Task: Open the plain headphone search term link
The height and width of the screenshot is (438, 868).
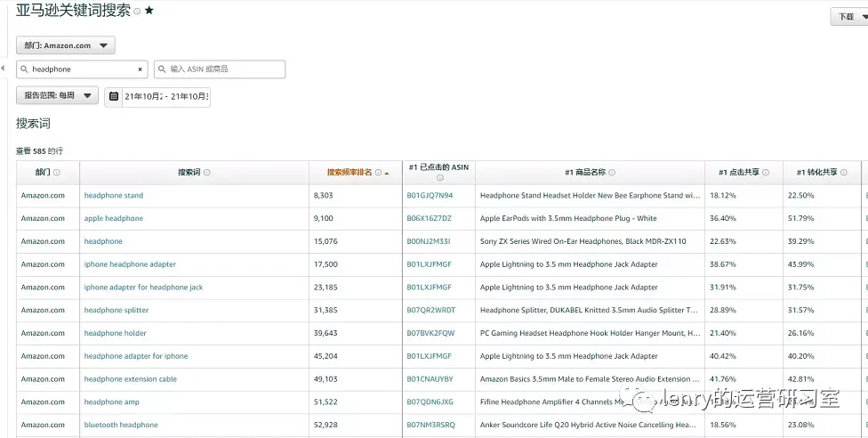Action: coord(103,241)
